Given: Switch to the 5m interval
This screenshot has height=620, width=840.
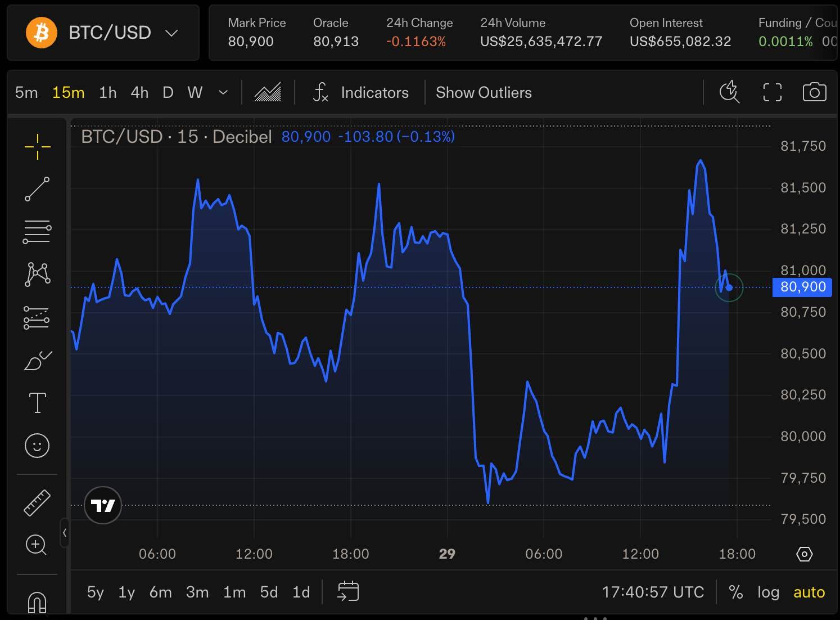Looking at the screenshot, I should pos(26,92).
